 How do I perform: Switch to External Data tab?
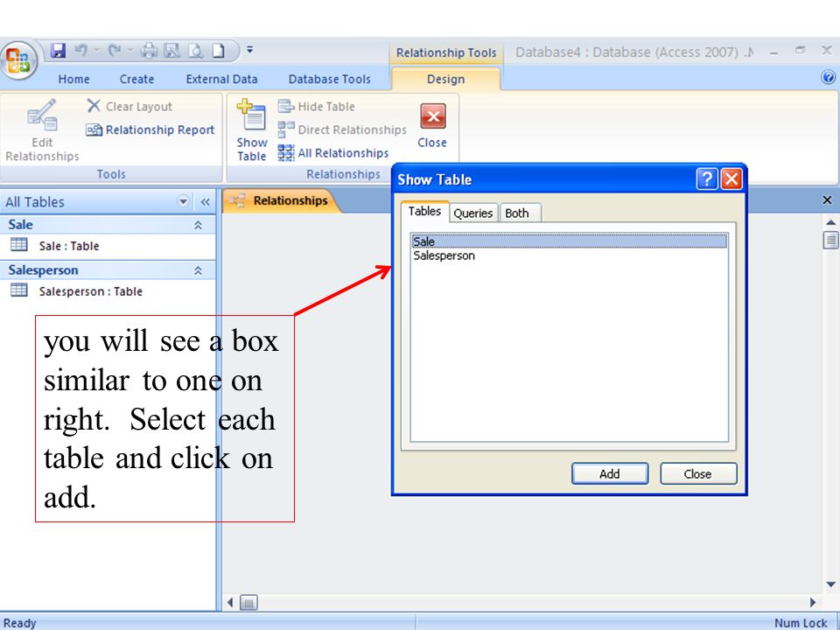[221, 80]
